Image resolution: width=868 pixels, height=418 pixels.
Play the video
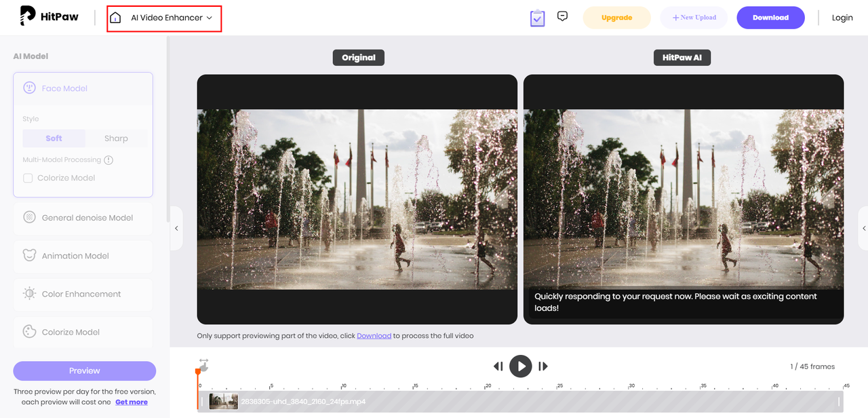pyautogui.click(x=521, y=366)
